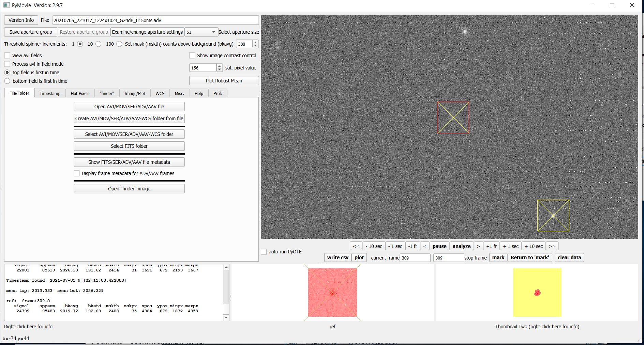
Task: Skip to last frame with >> button
Action: (x=552, y=246)
